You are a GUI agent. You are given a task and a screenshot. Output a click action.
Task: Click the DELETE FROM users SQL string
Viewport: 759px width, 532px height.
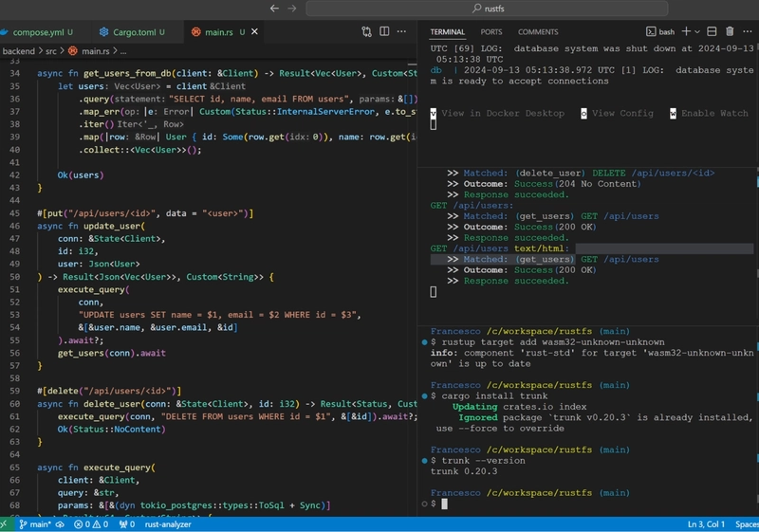coord(247,416)
